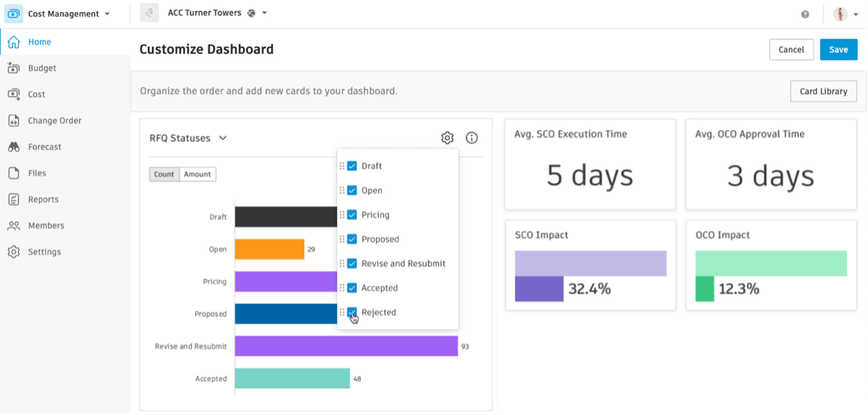868x415 pixels.
Task: Grab the drag handle beside Open
Action: click(x=342, y=190)
